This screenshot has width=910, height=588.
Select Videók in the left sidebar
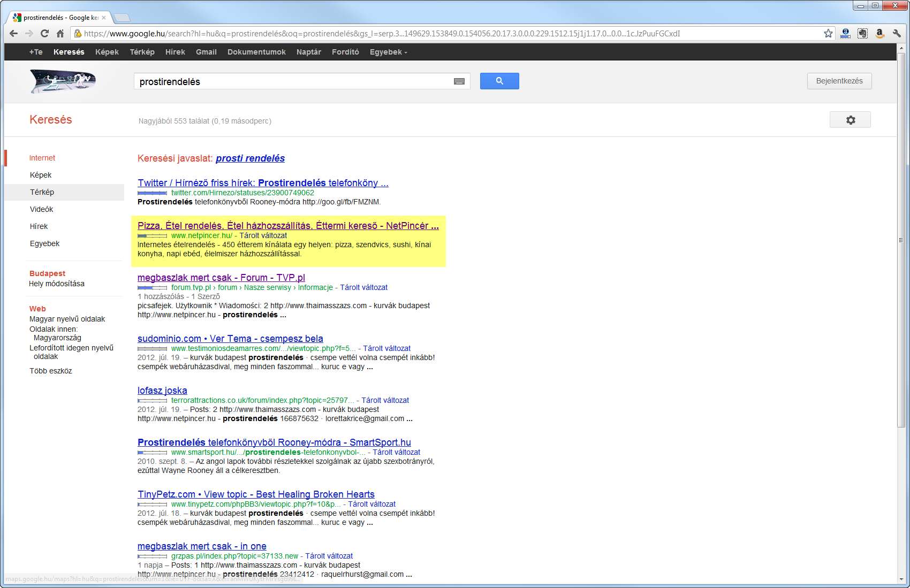tap(41, 209)
